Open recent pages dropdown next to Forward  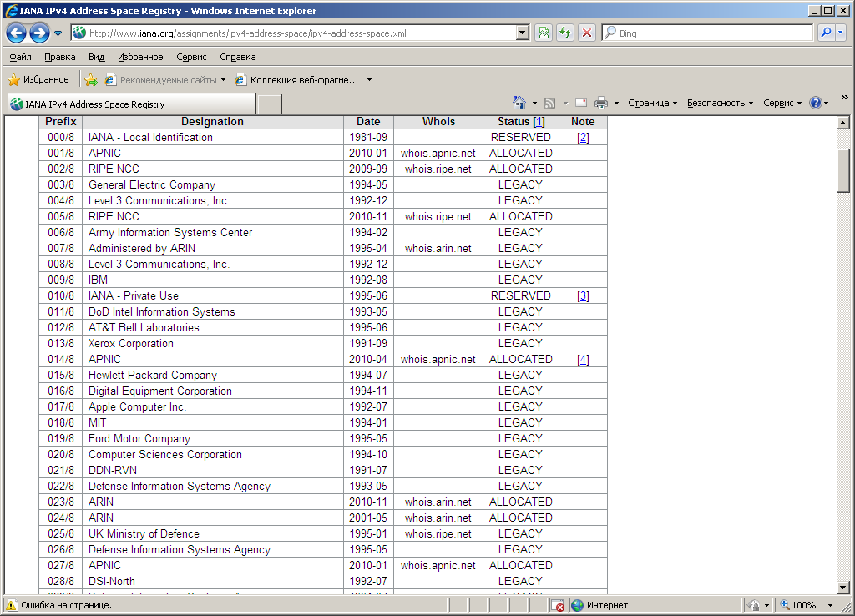58,33
